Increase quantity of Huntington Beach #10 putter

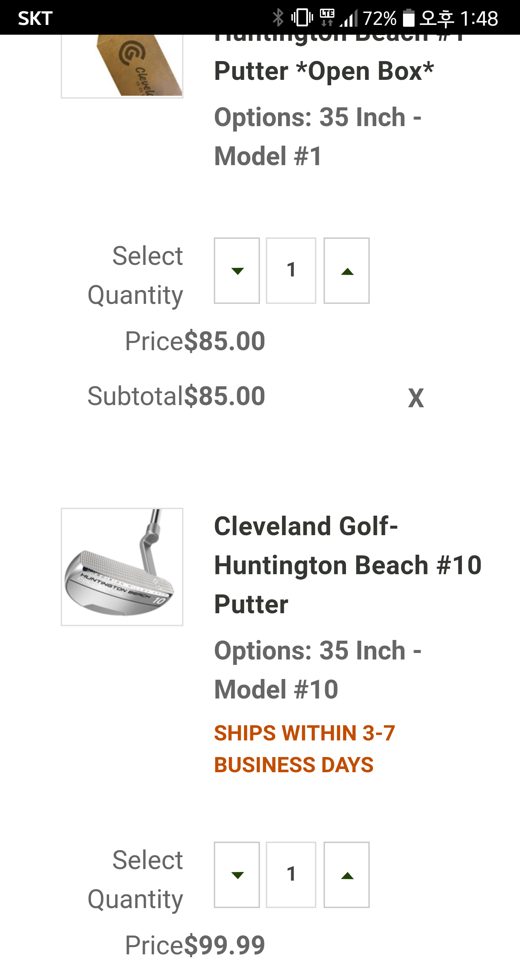(346, 875)
